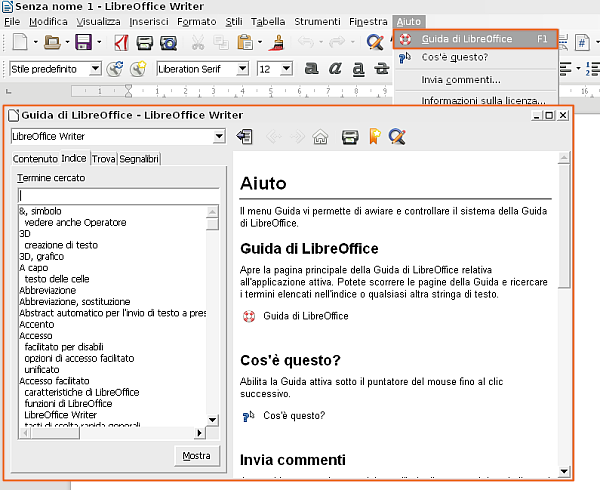This screenshot has width=600, height=490.
Task: Open the Liberation Serif font dropdown
Action: point(242,69)
